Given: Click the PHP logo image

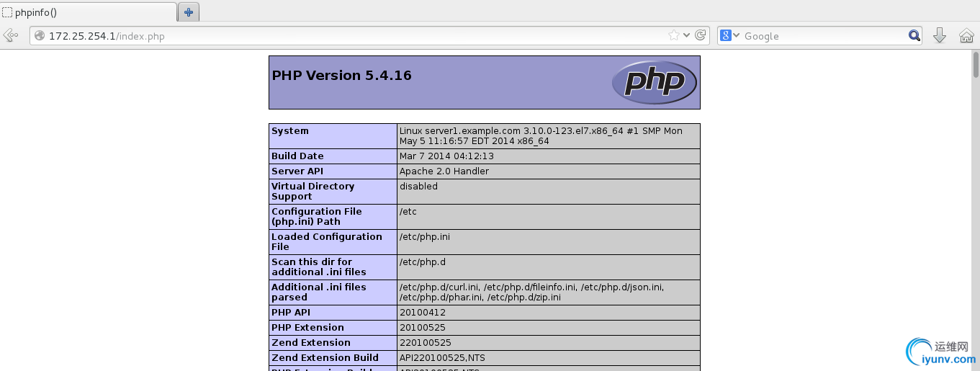Looking at the screenshot, I should point(654,82).
